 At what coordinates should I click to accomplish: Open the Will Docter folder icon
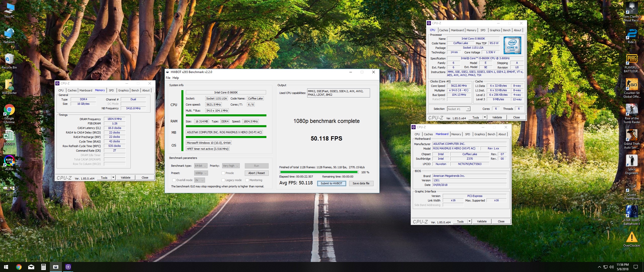coord(9,87)
